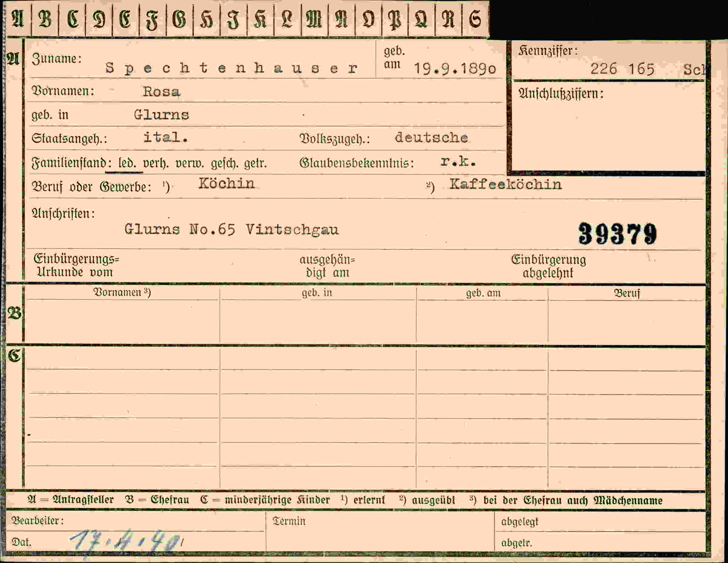This screenshot has height=563, width=728.
Task: Click the section marker letter C
Action: click(14, 356)
